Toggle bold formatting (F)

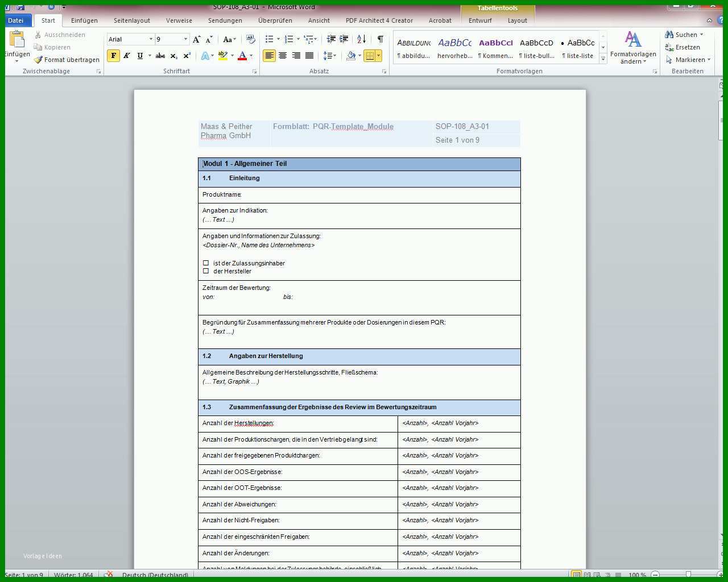(x=114, y=55)
